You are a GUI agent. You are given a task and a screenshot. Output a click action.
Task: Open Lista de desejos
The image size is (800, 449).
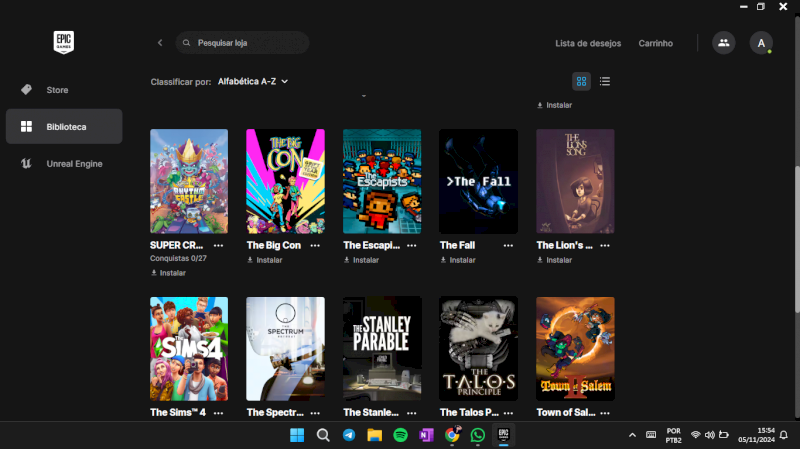[x=588, y=43]
